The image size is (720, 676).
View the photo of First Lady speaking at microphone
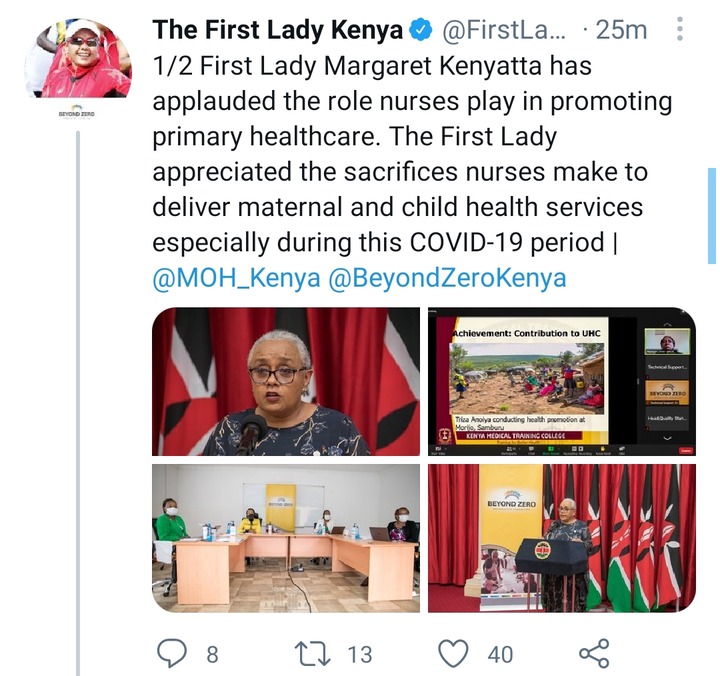(286, 382)
